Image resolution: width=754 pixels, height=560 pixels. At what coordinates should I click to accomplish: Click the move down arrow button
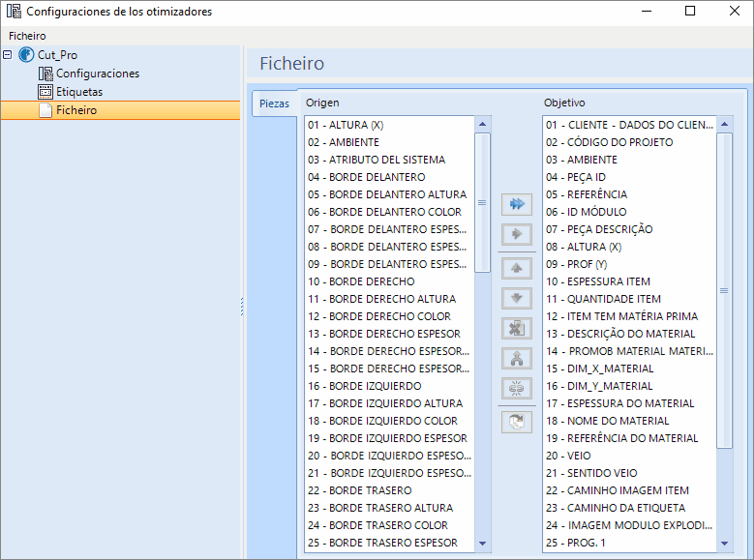[517, 299]
